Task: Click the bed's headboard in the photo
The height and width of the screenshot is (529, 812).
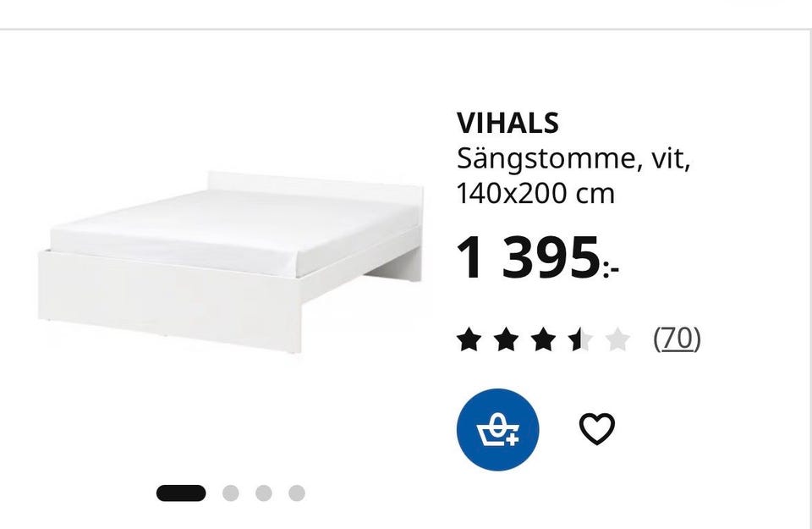Action: point(315,186)
